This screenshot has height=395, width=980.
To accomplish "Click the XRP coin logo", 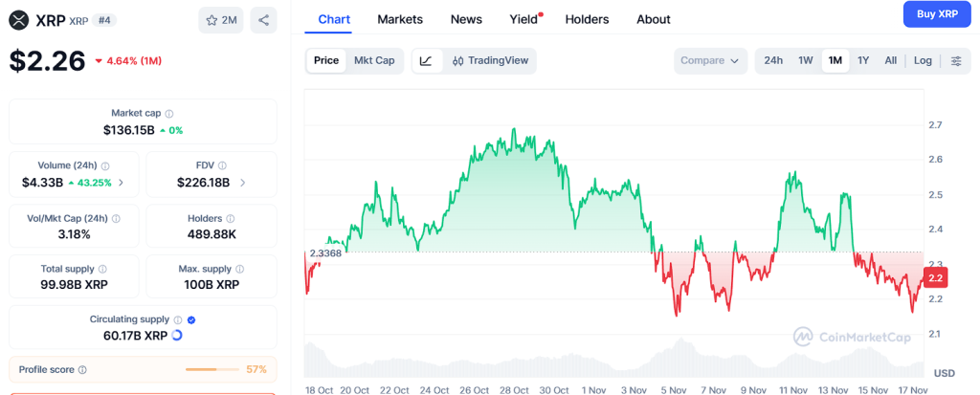I will [x=18, y=19].
